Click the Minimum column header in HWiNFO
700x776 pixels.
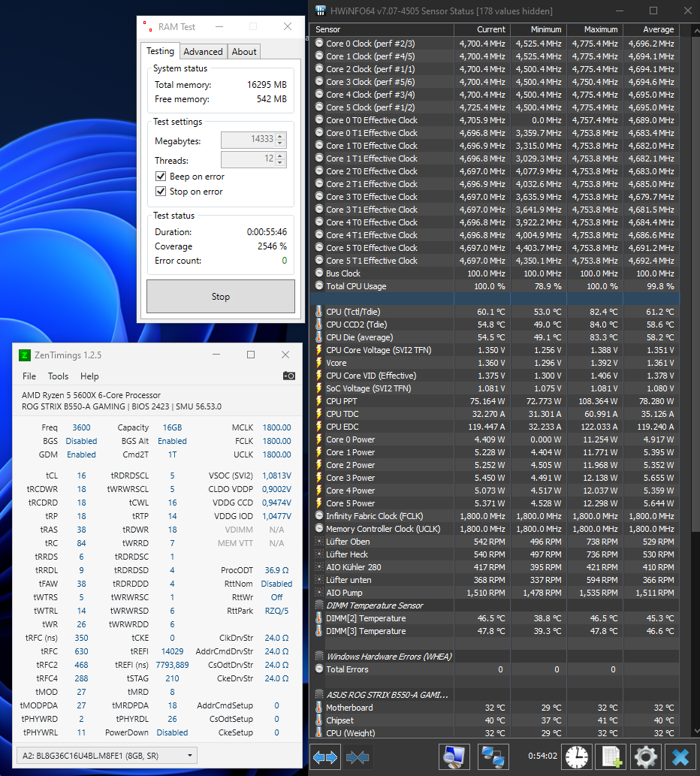click(539, 30)
